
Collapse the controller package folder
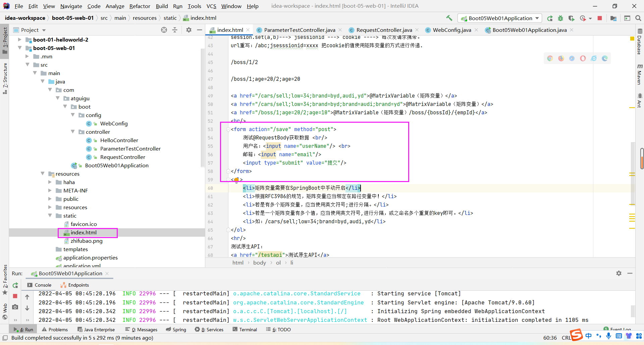(73, 132)
